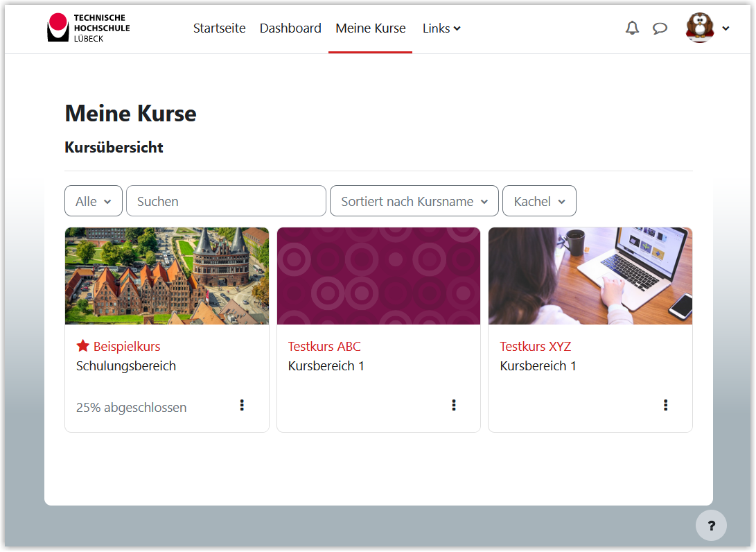Open the Beispielkurs course link
756x552 pixels.
pos(127,347)
